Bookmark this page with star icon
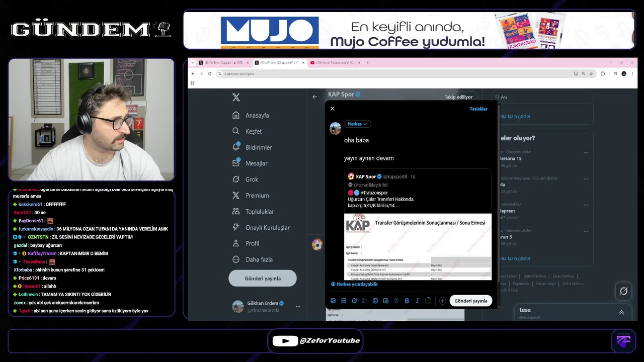The width and height of the screenshot is (644, 362). tap(590, 73)
